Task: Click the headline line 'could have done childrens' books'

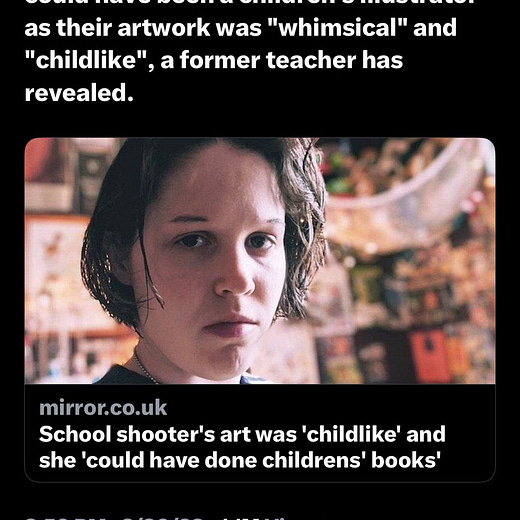Action: tap(240, 460)
